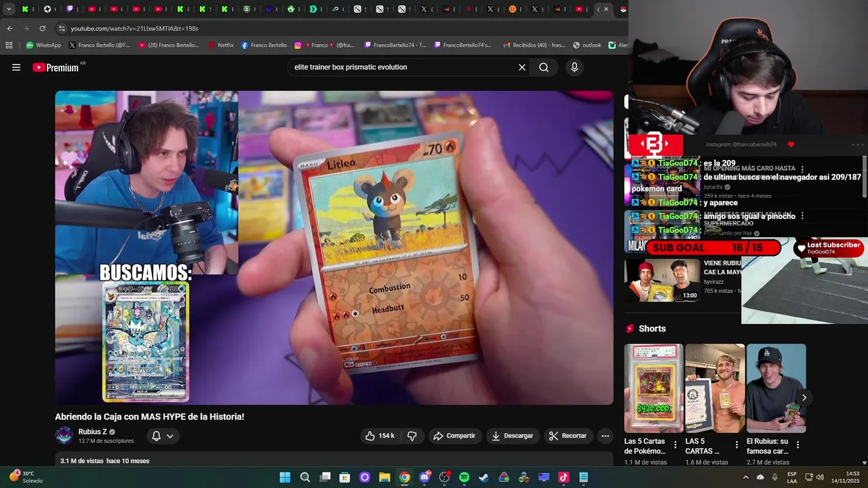Close the active YouTube browser tab
Screen dimensions: 868x488
[x=606, y=9]
